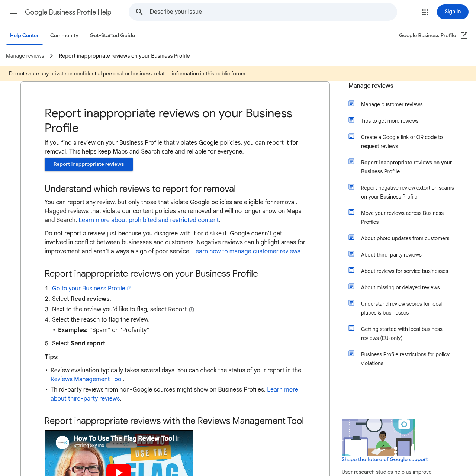Click article icon beside Move your reviews across
Image resolution: width=476 pixels, height=476 pixels.
tap(351, 212)
